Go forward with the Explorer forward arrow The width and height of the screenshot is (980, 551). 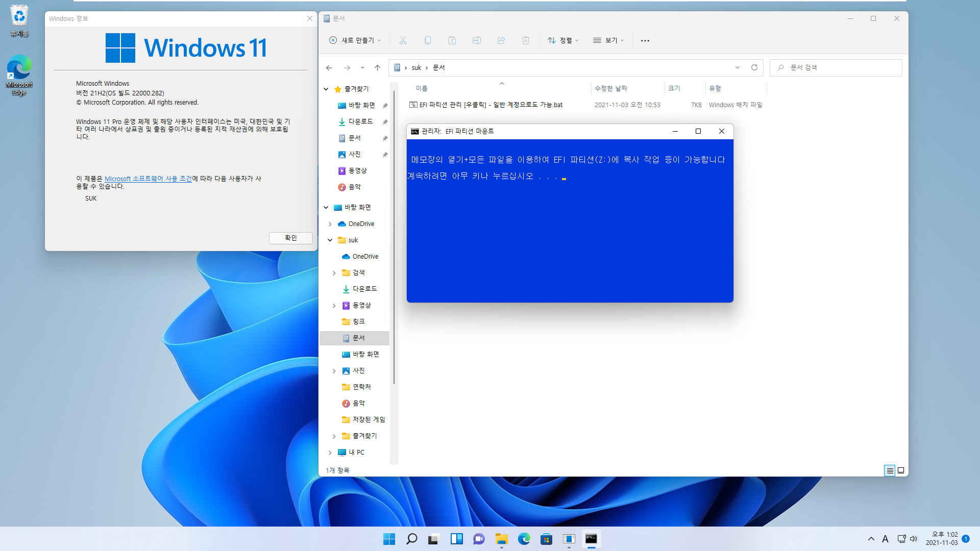(x=347, y=67)
